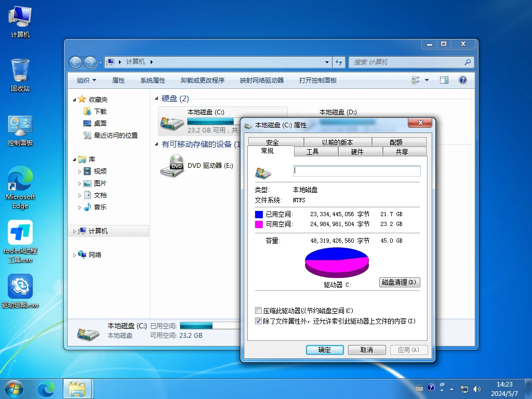This screenshot has height=399, width=532.
Task: Click 映射网络驱动器 in the toolbar
Action: (x=262, y=81)
